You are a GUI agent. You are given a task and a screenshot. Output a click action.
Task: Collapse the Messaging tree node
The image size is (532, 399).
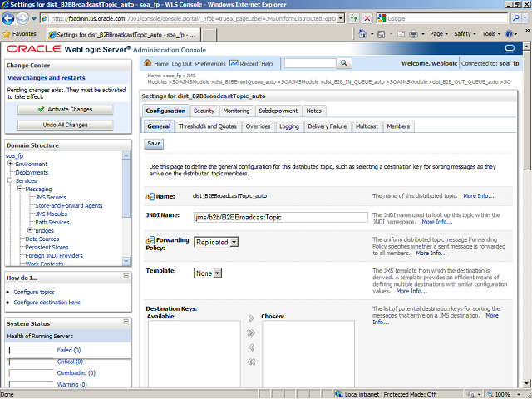(x=20, y=189)
